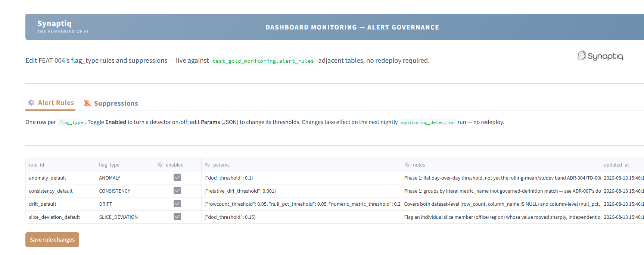
Task: Sort by rule_id column header
Action: 61,165
